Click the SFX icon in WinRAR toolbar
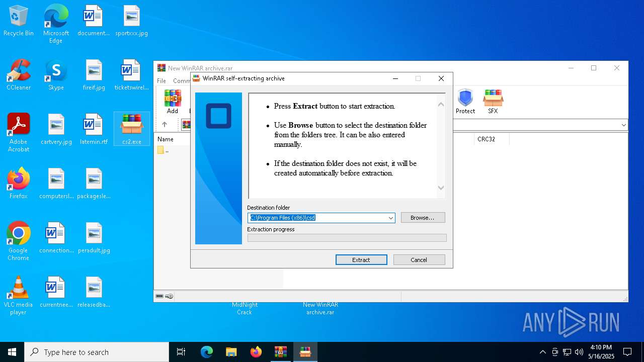Viewport: 644px width, 362px height. point(493,102)
